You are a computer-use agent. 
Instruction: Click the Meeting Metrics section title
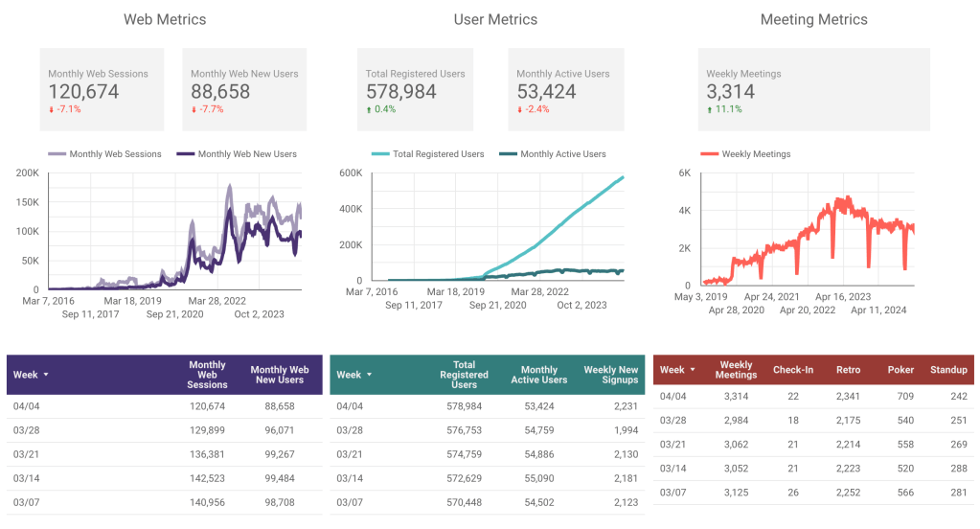pos(813,19)
